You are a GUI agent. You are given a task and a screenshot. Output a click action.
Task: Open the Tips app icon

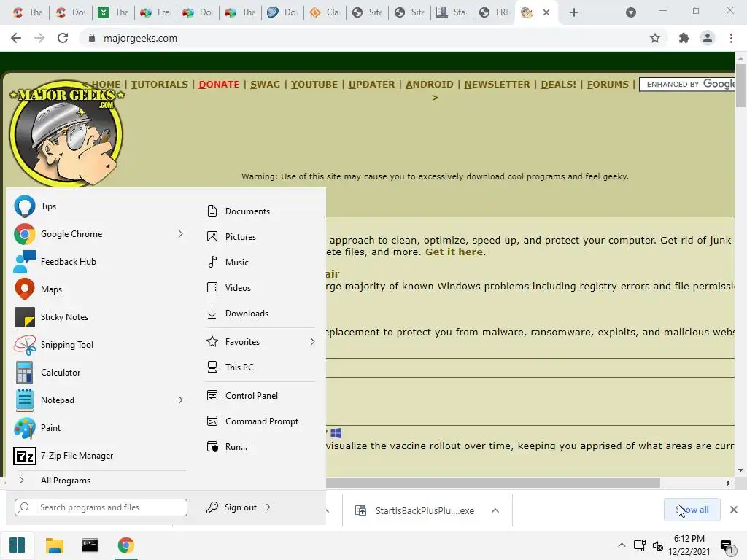tap(24, 206)
